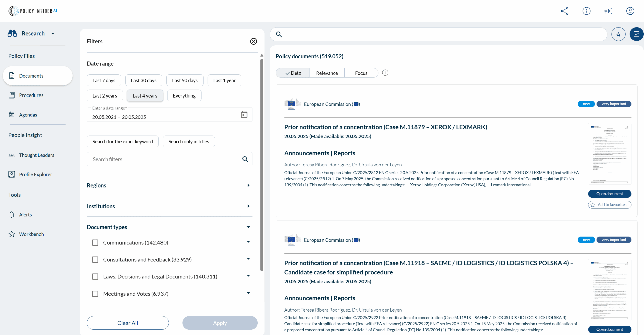The height and width of the screenshot is (335, 644).
Task: Close the Filters panel with X icon
Action: coord(253,41)
